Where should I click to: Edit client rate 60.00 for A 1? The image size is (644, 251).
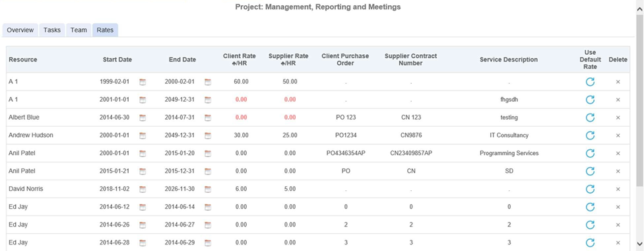(241, 82)
